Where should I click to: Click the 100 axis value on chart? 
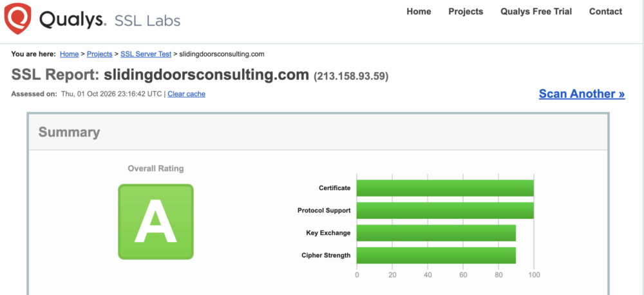[534, 275]
